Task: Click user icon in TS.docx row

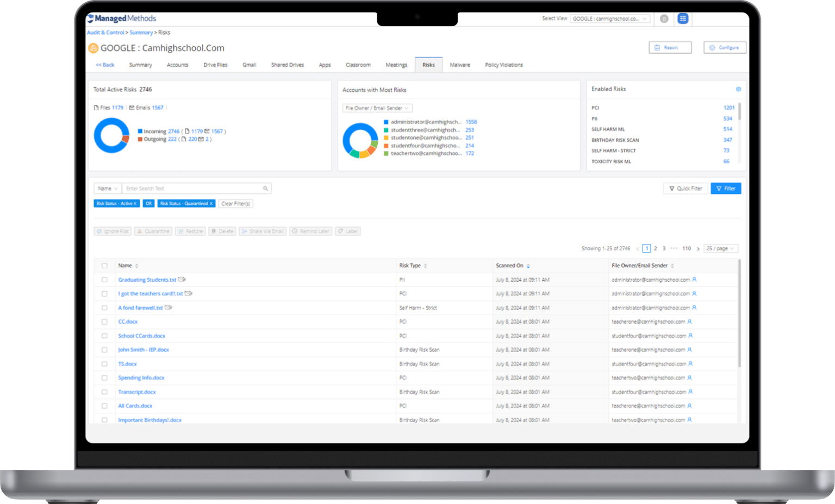Action: coord(690,364)
